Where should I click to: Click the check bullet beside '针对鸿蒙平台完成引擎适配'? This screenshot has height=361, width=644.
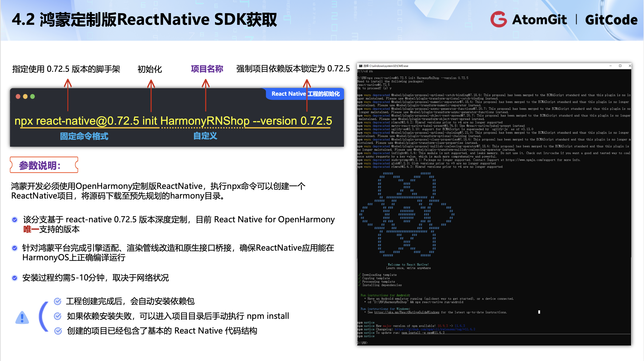[15, 248]
